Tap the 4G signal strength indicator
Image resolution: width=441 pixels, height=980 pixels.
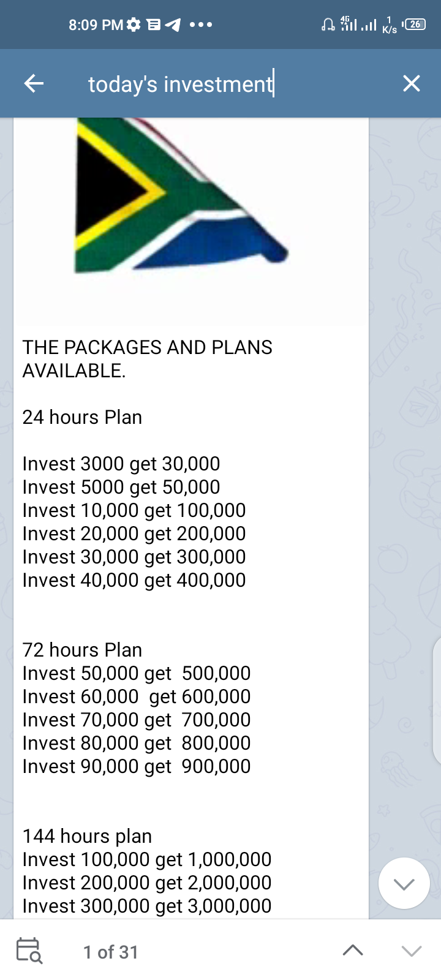[x=349, y=24]
